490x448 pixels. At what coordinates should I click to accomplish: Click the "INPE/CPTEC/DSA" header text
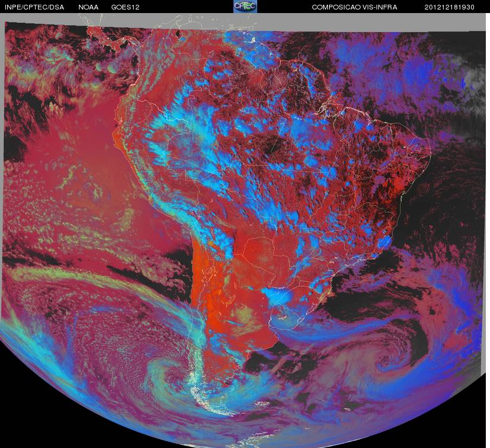click(x=34, y=7)
